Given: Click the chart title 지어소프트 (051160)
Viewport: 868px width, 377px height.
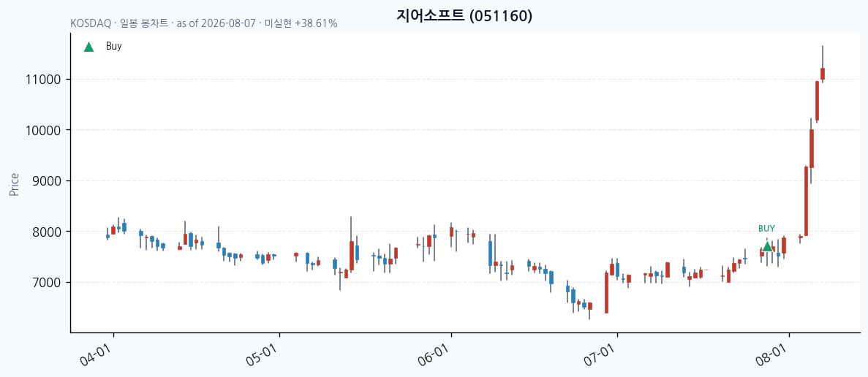Looking at the screenshot, I should 464,15.
